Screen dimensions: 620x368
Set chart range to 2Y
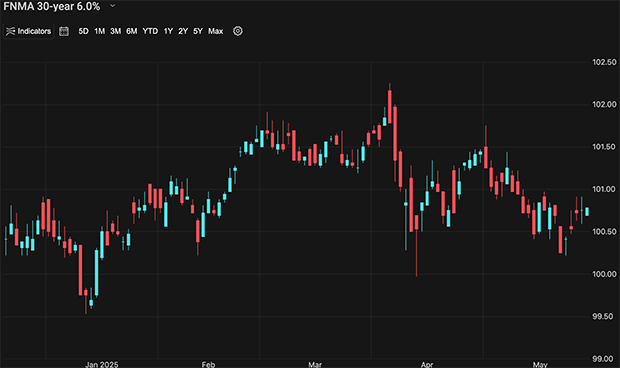(x=183, y=31)
